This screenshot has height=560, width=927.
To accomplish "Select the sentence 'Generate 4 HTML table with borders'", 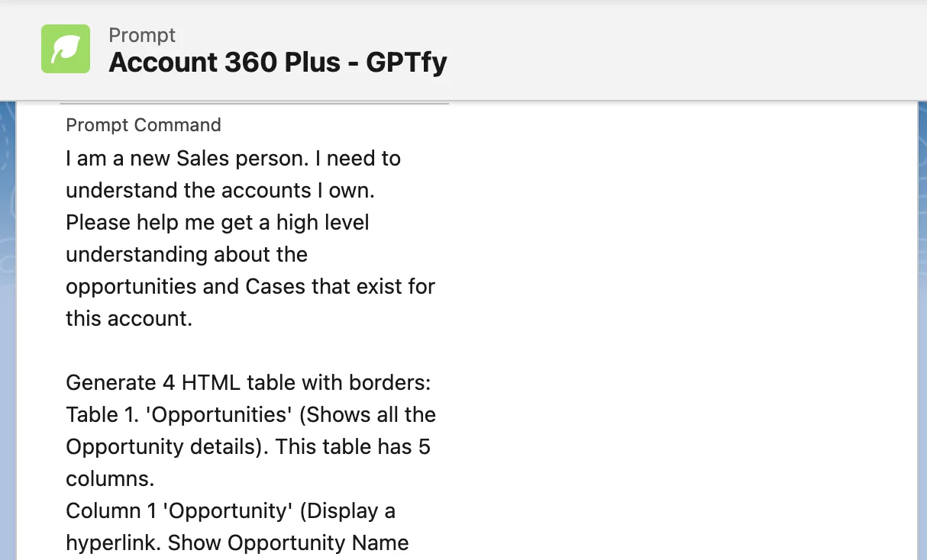I will tap(250, 382).
